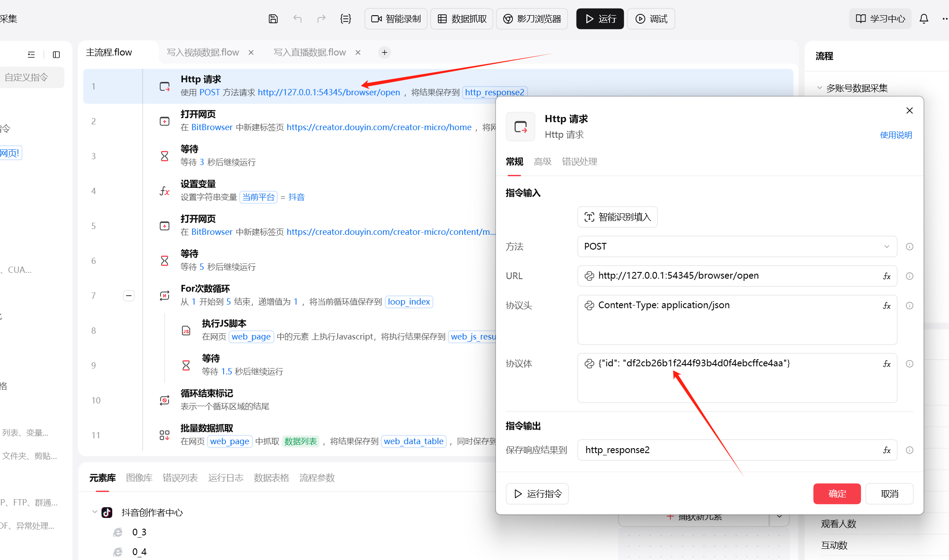The height and width of the screenshot is (560, 949).
Task: Click the notification bell icon
Action: click(924, 19)
